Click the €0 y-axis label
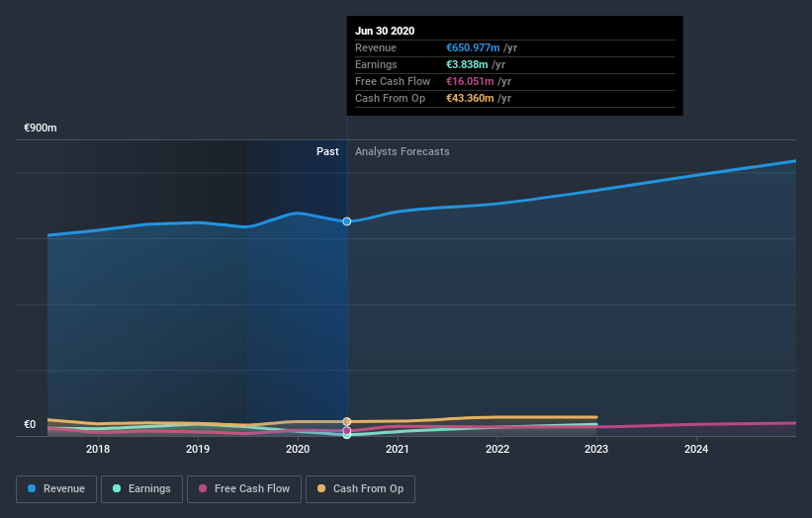 [30, 424]
